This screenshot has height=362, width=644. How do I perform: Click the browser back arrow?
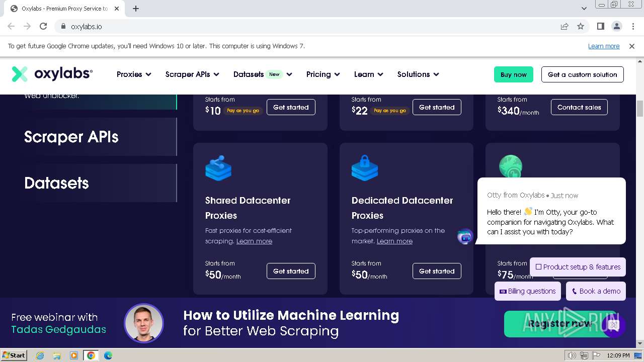tap(11, 26)
